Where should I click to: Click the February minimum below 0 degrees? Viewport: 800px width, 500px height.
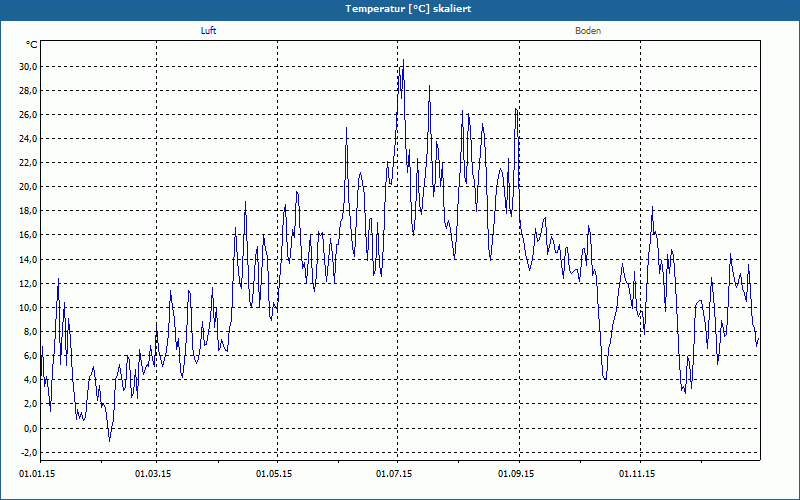point(109,440)
